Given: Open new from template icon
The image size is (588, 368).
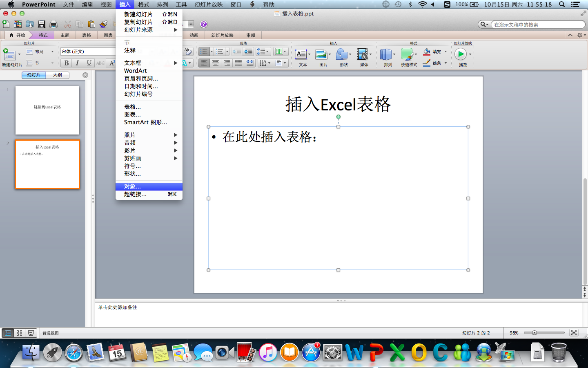Looking at the screenshot, I should pyautogui.click(x=18, y=24).
